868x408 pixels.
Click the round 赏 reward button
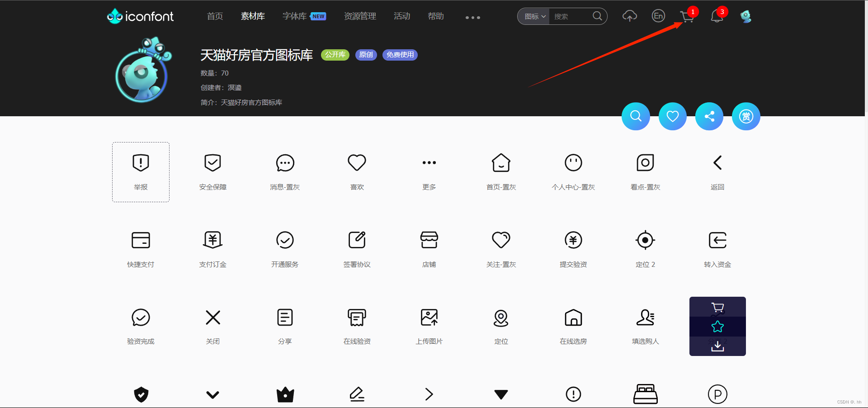(x=746, y=116)
